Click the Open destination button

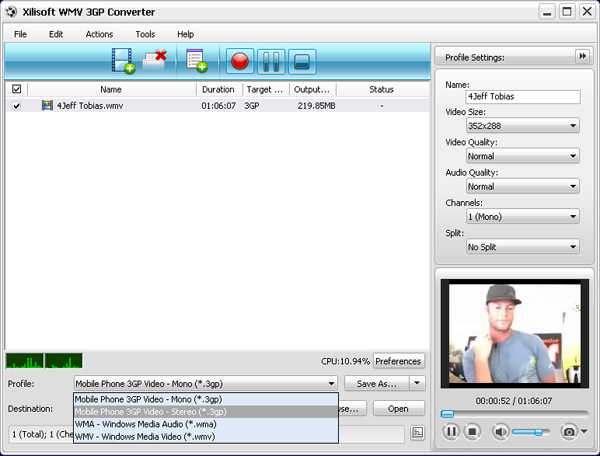(398, 409)
